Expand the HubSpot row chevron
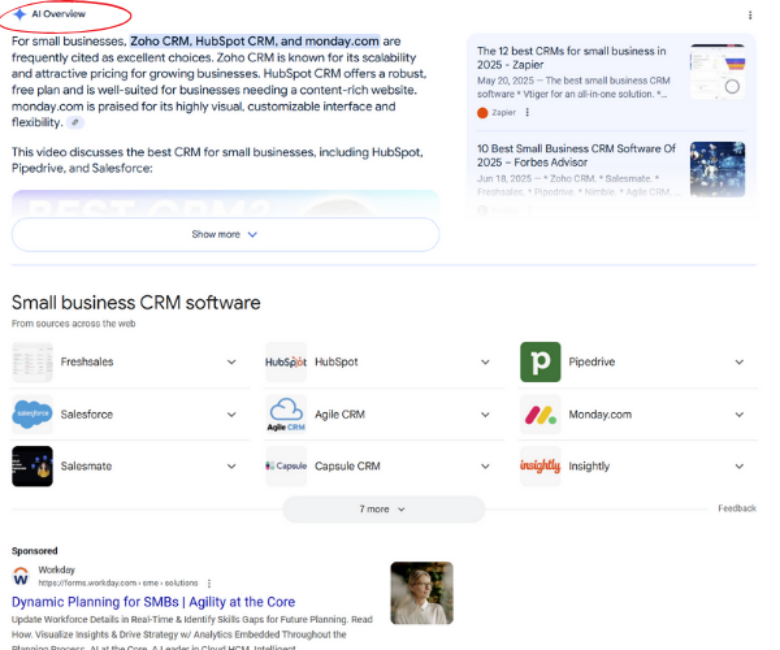780x650 pixels. 485,362
